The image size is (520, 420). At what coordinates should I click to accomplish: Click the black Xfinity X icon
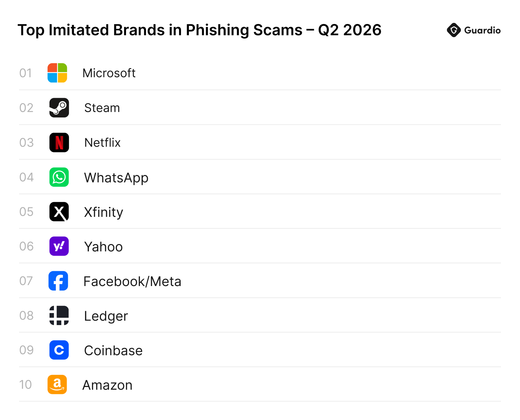(59, 211)
